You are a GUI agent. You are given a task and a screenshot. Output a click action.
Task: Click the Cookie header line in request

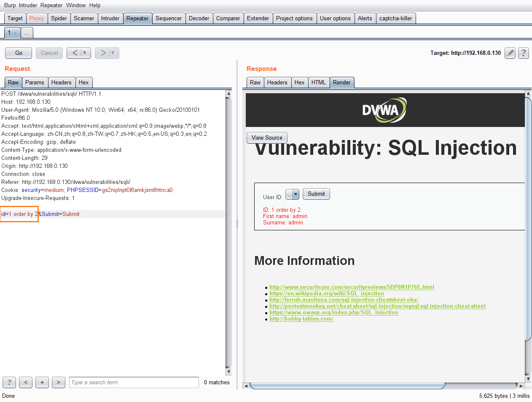87,190
